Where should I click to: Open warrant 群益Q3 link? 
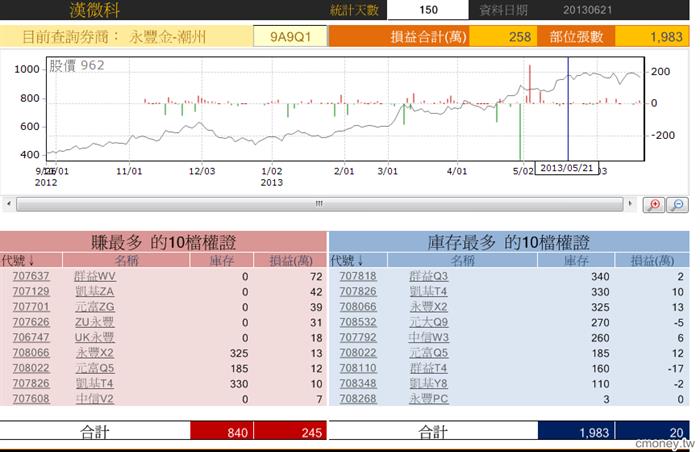pyautogui.click(x=429, y=276)
